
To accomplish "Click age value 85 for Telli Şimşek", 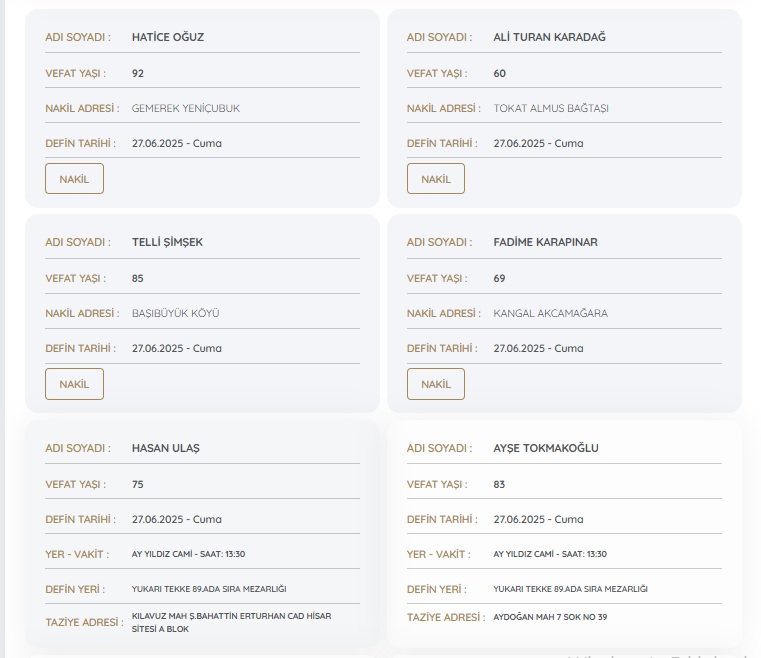I will click(138, 278).
